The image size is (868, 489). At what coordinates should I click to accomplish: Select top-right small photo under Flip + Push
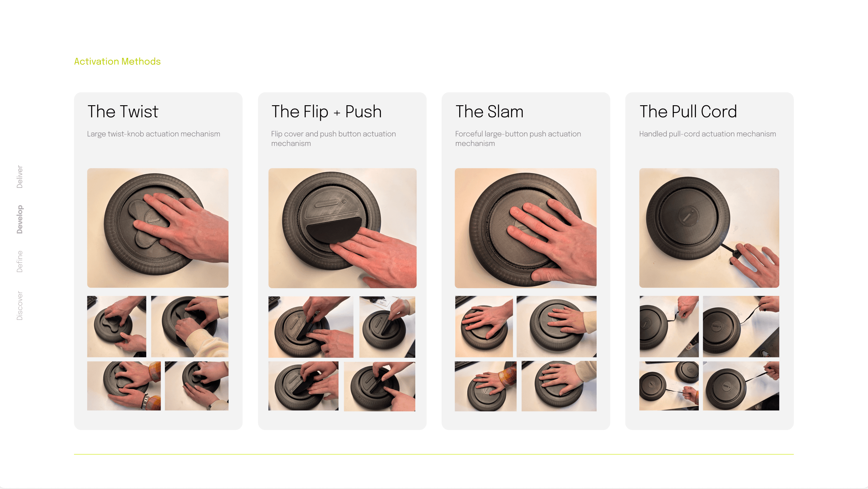387,327
